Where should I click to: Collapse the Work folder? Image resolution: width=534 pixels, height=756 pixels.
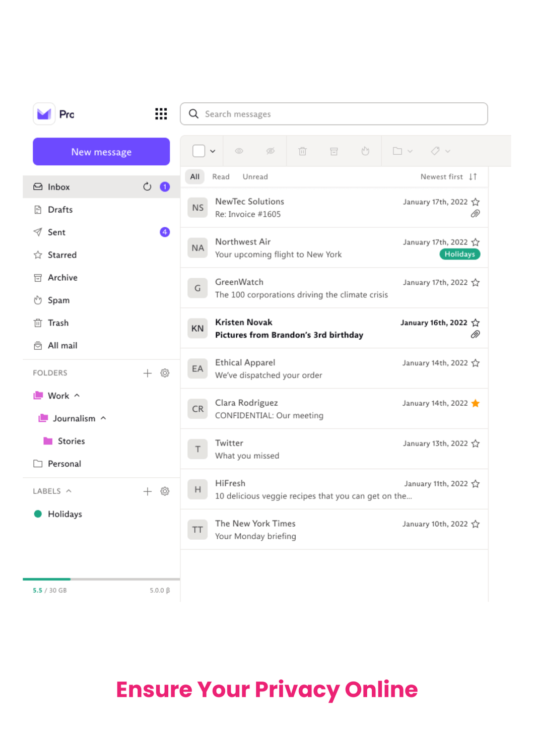pos(77,396)
